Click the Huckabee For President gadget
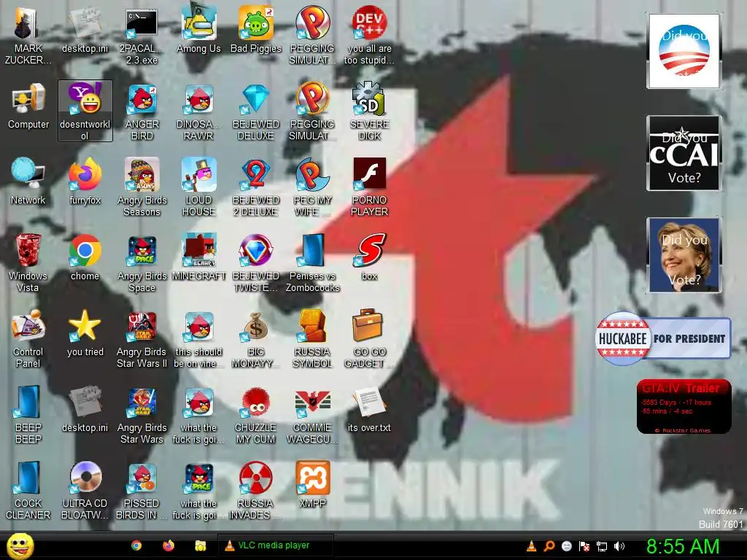Screen dimensions: 747x560 point(663,338)
